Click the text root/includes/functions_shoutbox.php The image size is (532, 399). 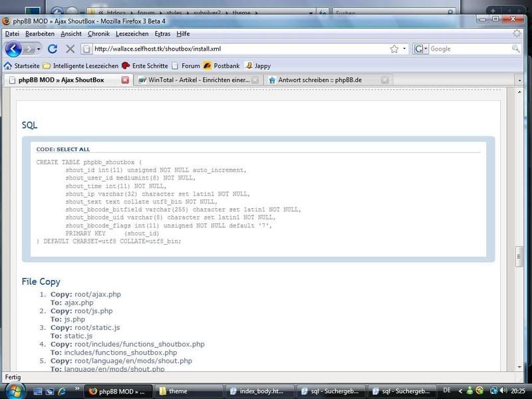tap(140, 344)
